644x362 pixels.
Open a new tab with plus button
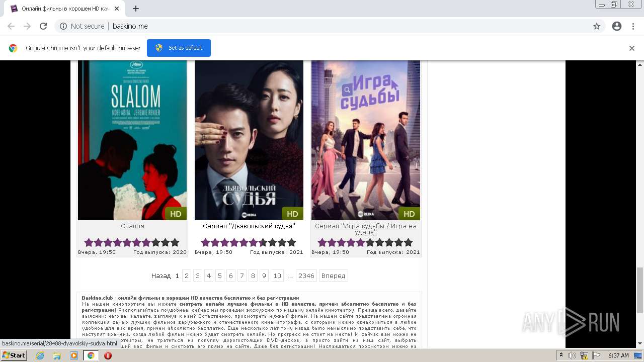pyautogui.click(x=136, y=9)
